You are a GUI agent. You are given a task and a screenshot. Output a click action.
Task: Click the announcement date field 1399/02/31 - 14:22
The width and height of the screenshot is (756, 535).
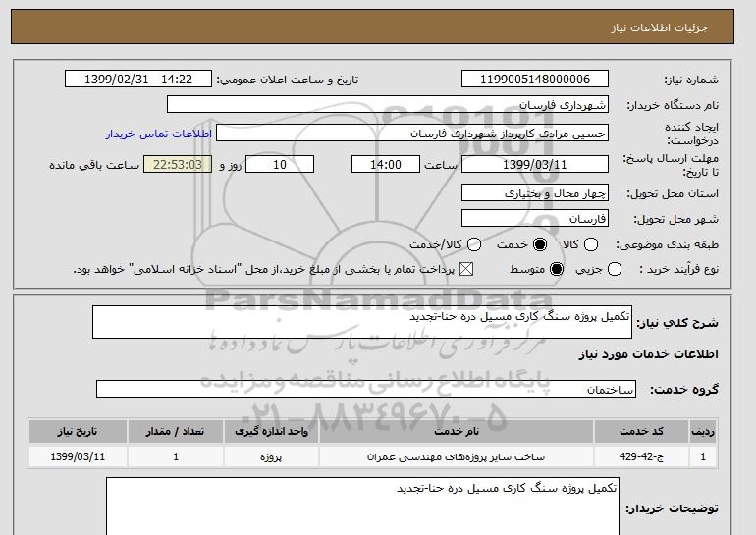(x=138, y=80)
